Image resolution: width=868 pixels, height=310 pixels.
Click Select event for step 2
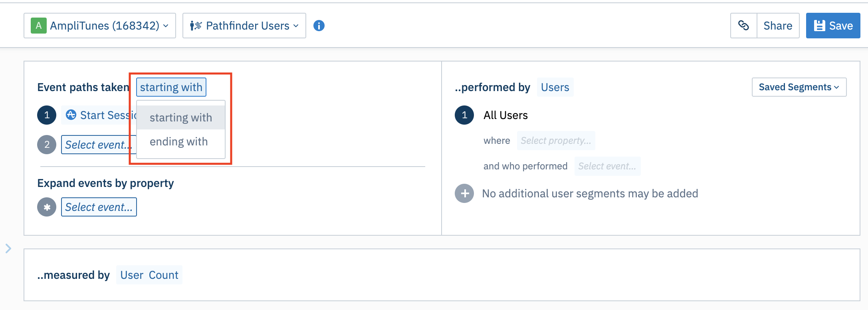tap(98, 145)
